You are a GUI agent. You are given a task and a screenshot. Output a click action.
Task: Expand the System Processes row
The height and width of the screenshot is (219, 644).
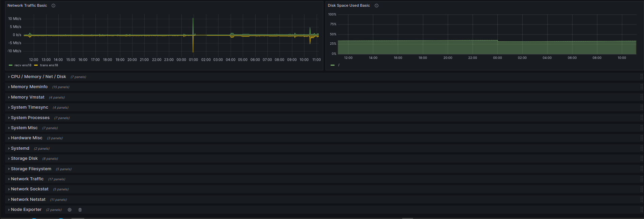pos(30,118)
